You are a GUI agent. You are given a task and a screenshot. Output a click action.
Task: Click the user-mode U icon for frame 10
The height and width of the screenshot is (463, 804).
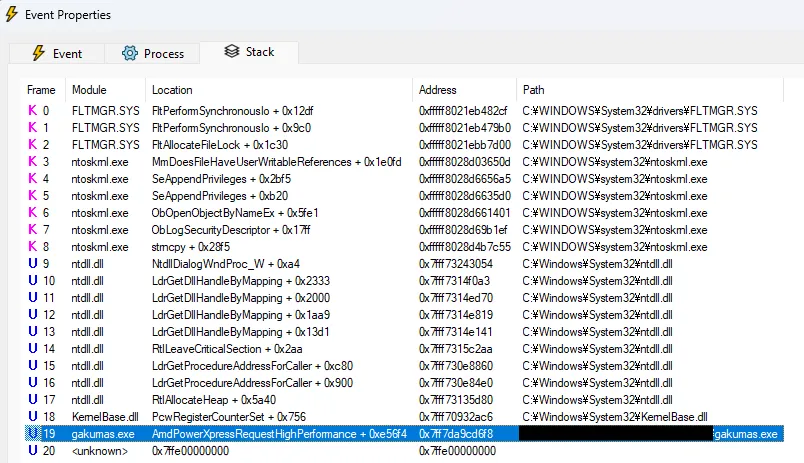click(x=33, y=280)
